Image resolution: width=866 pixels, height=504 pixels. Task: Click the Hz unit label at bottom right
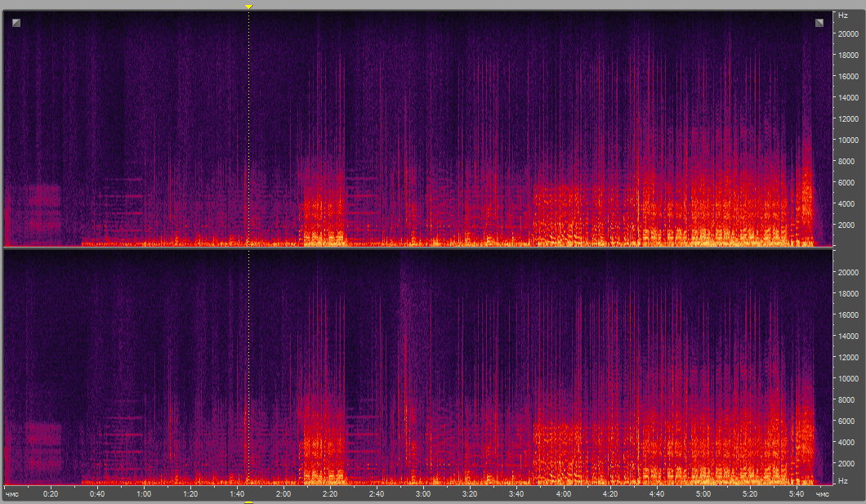coord(843,480)
